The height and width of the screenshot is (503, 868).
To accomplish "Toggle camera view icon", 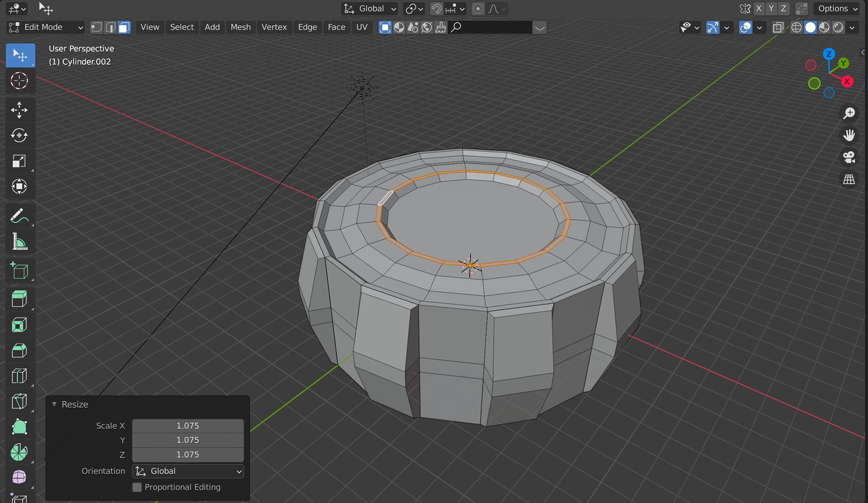I will (849, 157).
